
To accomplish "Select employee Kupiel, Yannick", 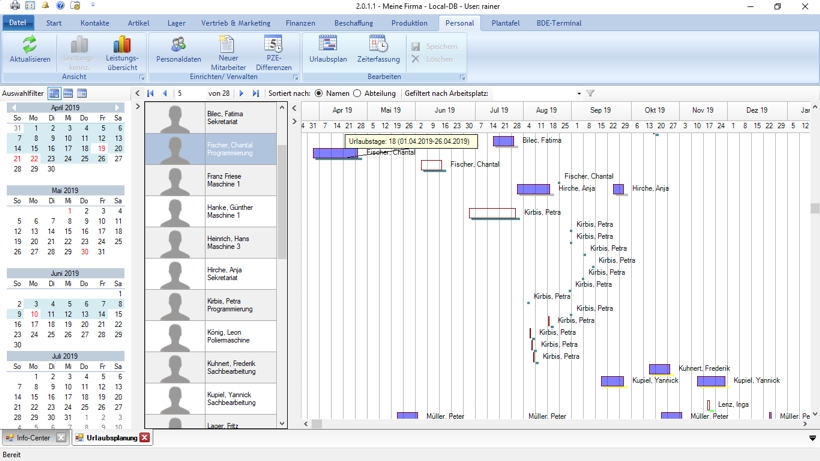I will (x=211, y=398).
